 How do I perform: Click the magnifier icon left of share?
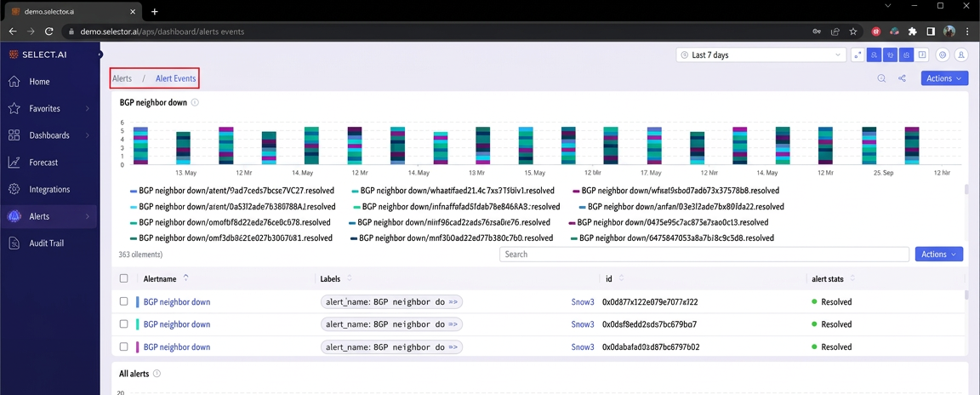[882, 79]
